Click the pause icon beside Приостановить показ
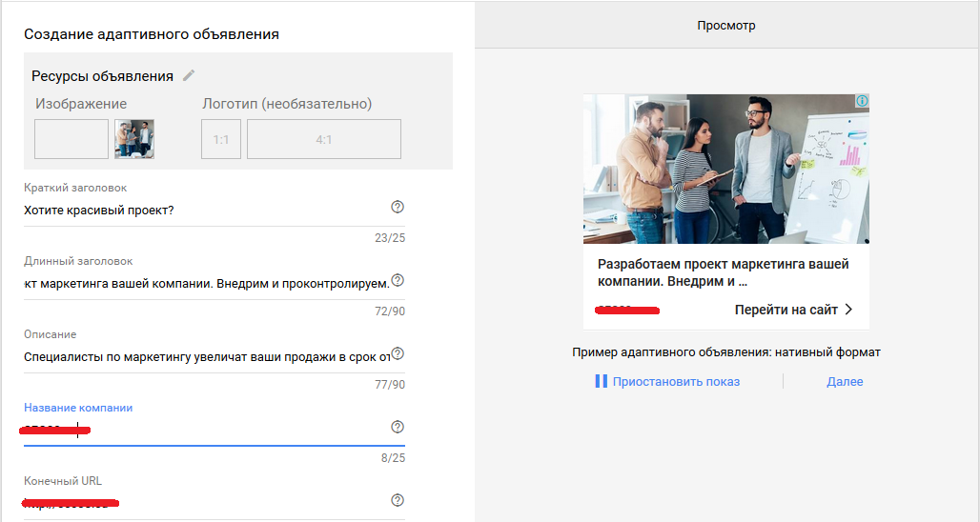The image size is (980, 522). tap(601, 381)
